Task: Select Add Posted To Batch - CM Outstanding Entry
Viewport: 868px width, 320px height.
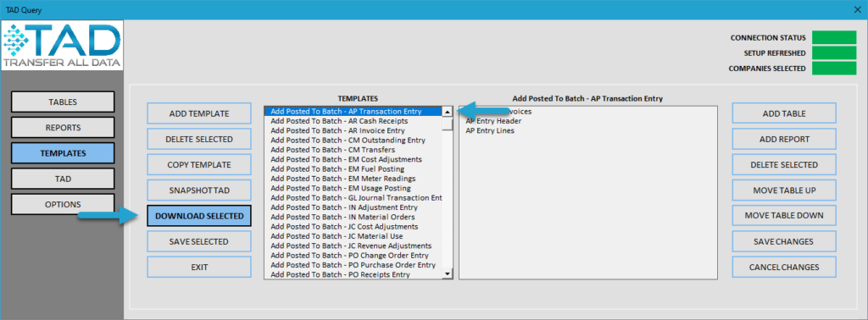Action: point(353,140)
